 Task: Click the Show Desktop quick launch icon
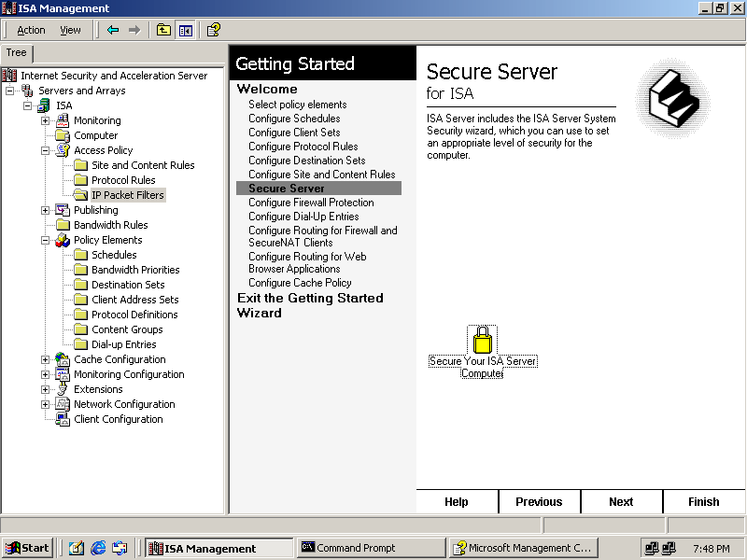click(77, 548)
